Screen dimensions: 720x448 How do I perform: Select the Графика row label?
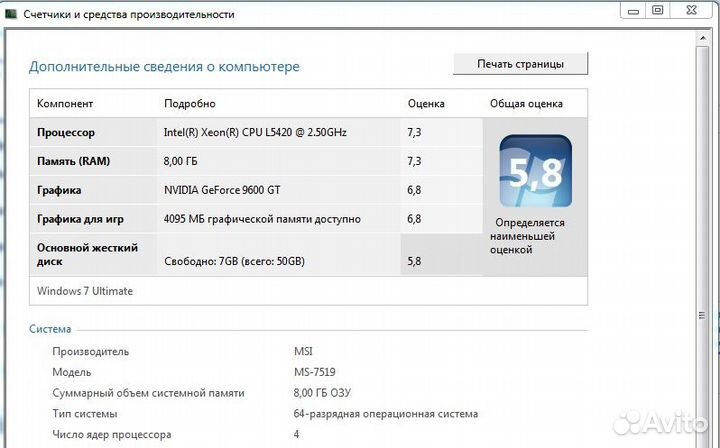(59, 190)
